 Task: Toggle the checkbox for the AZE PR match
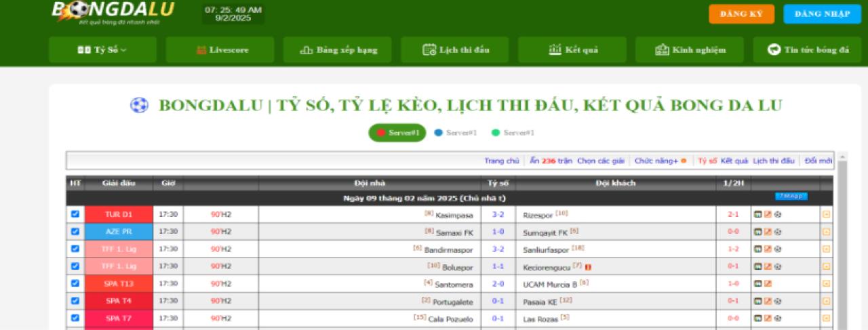(75, 232)
